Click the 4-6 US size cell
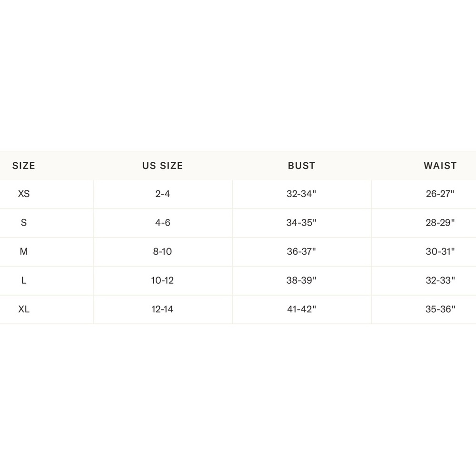The image size is (476, 476). (163, 222)
